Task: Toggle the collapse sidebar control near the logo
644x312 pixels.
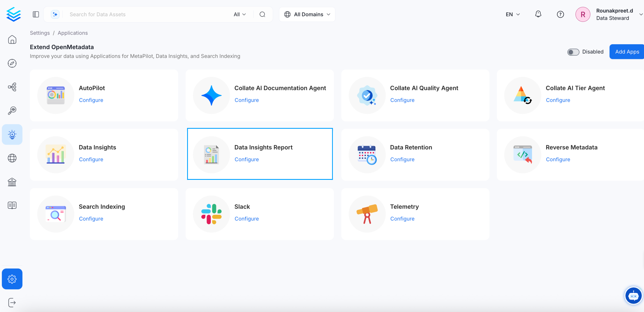Action: [35, 14]
